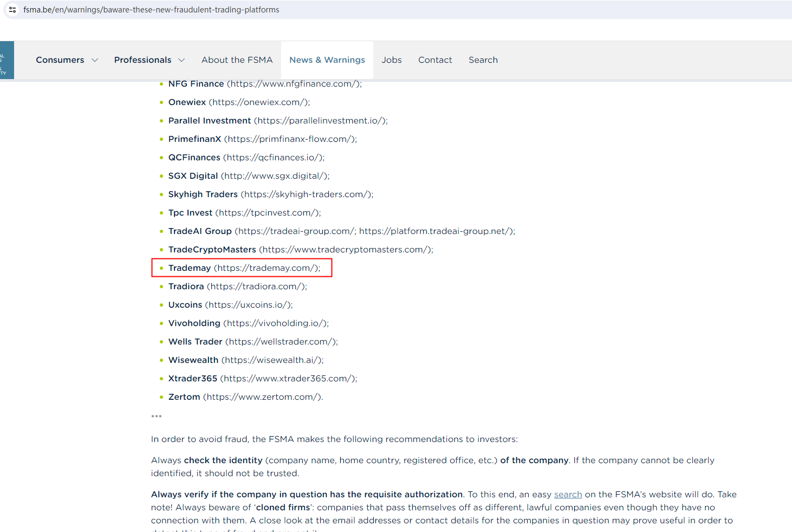Click the site info icon in address bar
The image size is (792, 532).
click(x=12, y=10)
